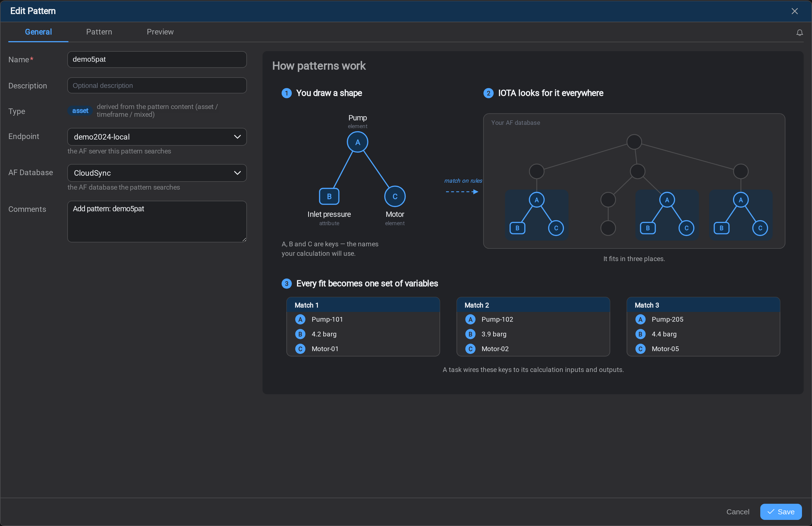Image resolution: width=812 pixels, height=526 pixels.
Task: Click the 'How patterns work' heading
Action: click(319, 66)
